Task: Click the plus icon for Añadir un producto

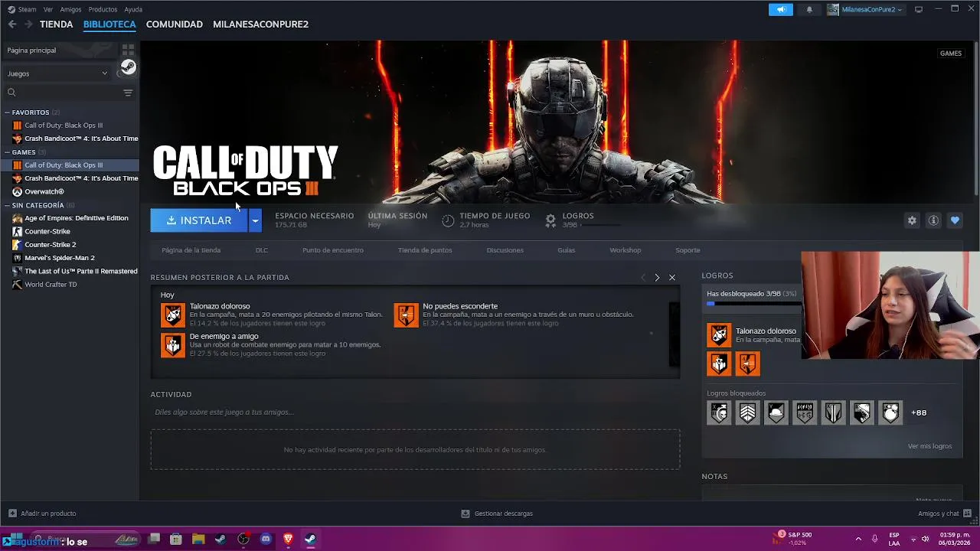Action: click(12, 514)
